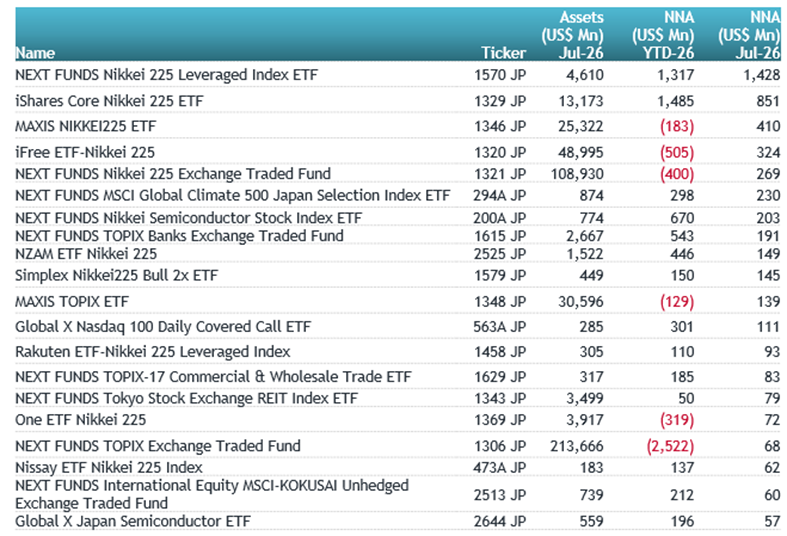Click ticker 1615 JP
Viewport: 787px width, 536px height.
click(x=500, y=236)
